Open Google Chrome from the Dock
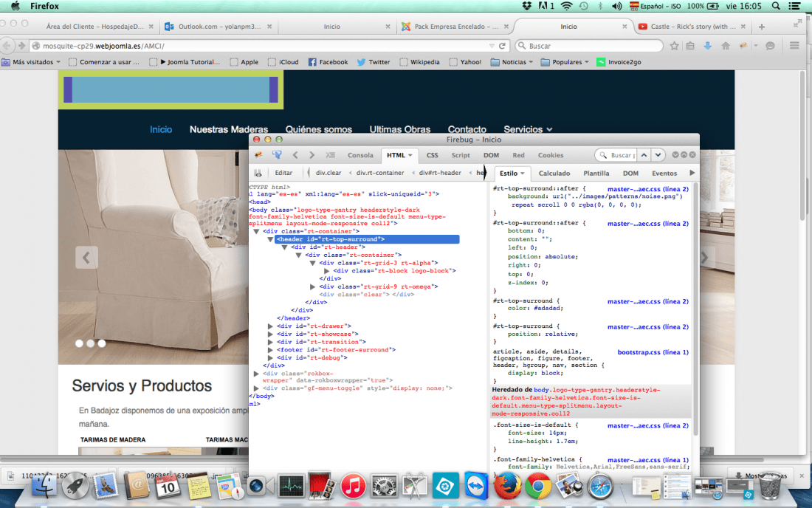Image resolution: width=812 pixels, height=508 pixels. (538, 487)
